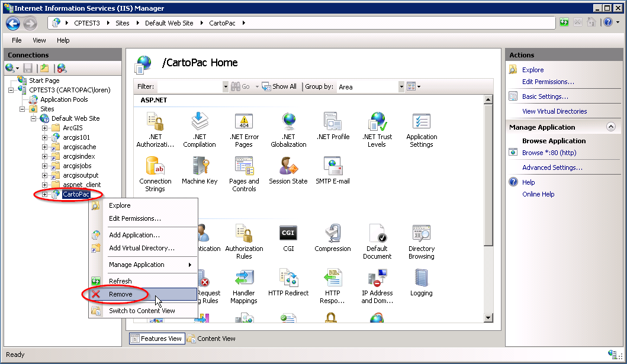The image size is (627, 364).
Task: Click the features list scroll down arrow
Action: [488, 318]
